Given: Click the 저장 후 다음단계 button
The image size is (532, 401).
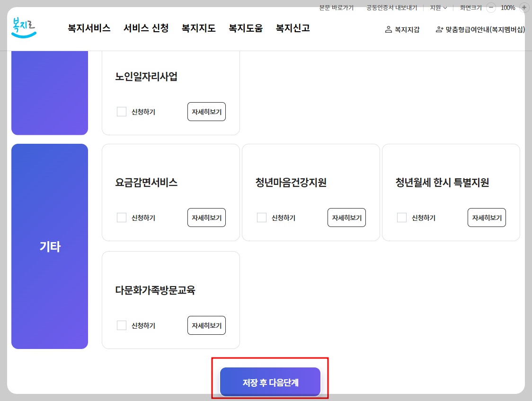Looking at the screenshot, I should 270,381.
